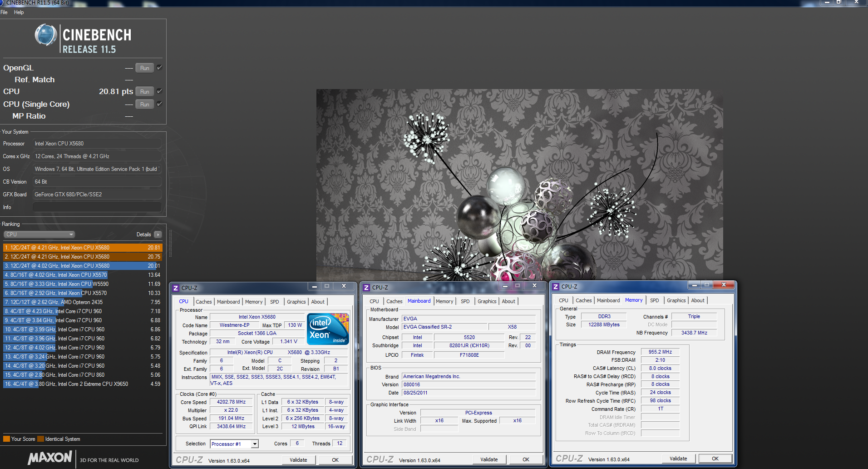Screen dimensions: 868x469
Task: Switch to Memory tab in the Mainboard CPU-Z window
Action: (x=444, y=301)
